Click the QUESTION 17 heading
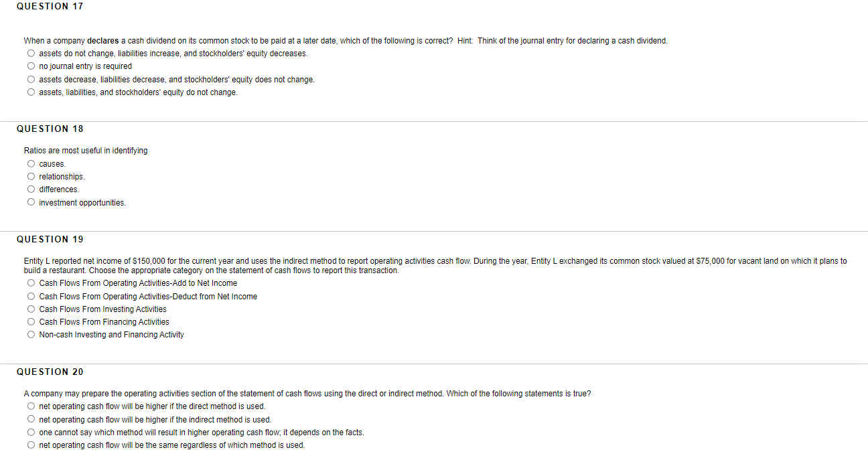The height and width of the screenshot is (462, 868). click(x=50, y=6)
